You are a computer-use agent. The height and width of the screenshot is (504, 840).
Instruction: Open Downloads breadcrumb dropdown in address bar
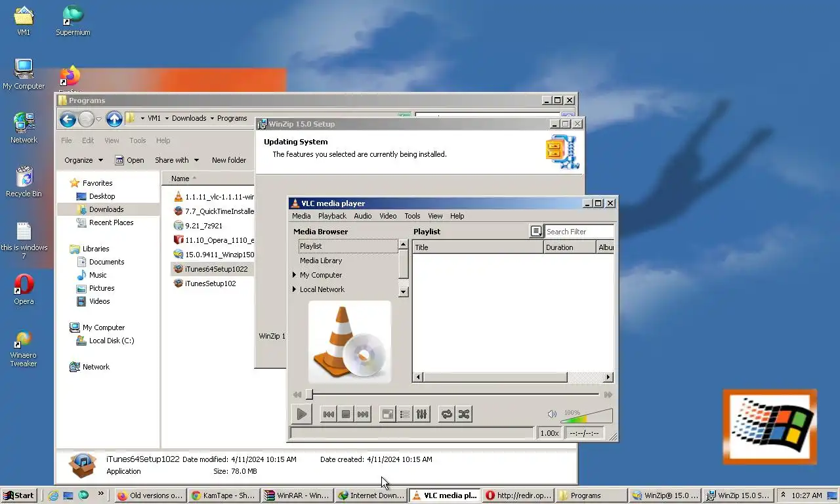(x=213, y=119)
